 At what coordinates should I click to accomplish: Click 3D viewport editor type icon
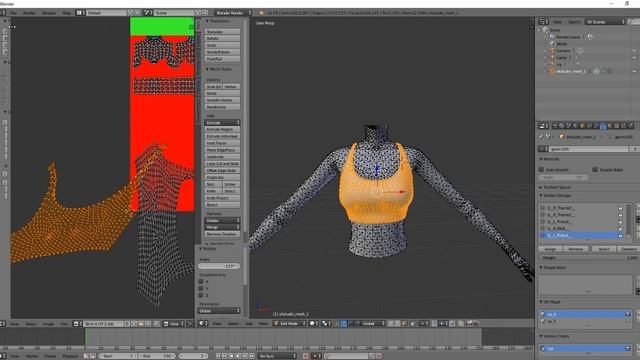point(203,323)
